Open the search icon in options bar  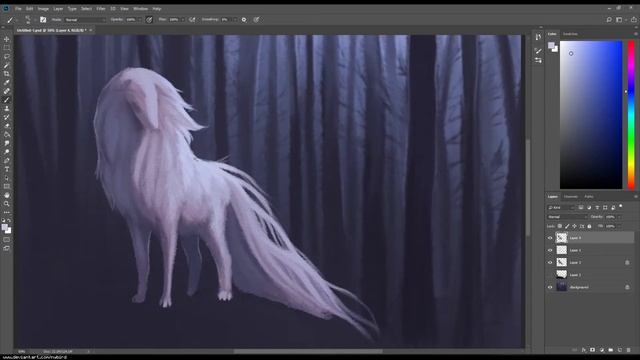(x=609, y=20)
